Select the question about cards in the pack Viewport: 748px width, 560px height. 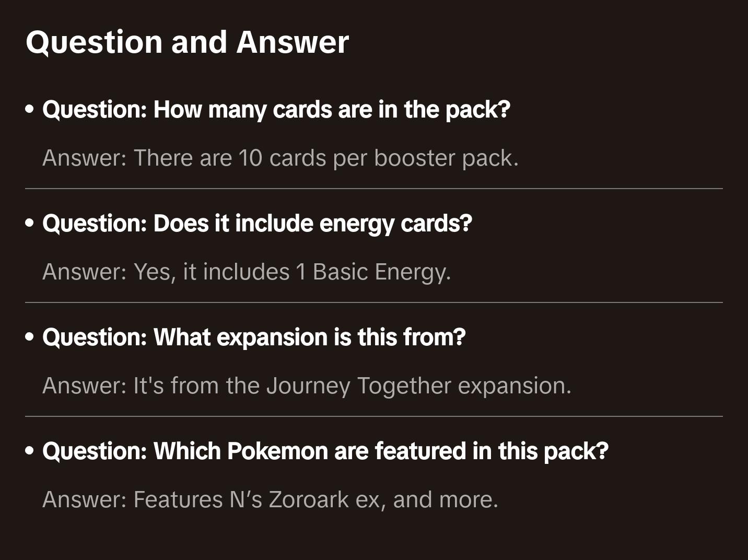(276, 110)
